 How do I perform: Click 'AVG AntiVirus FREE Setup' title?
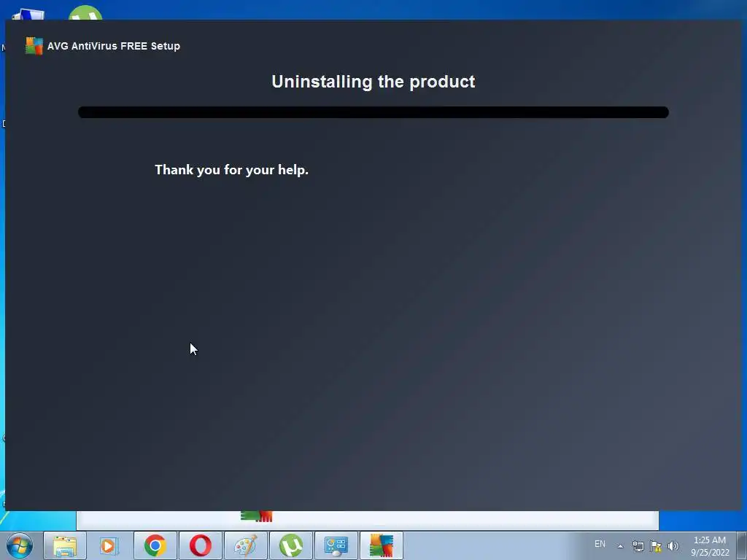(114, 46)
